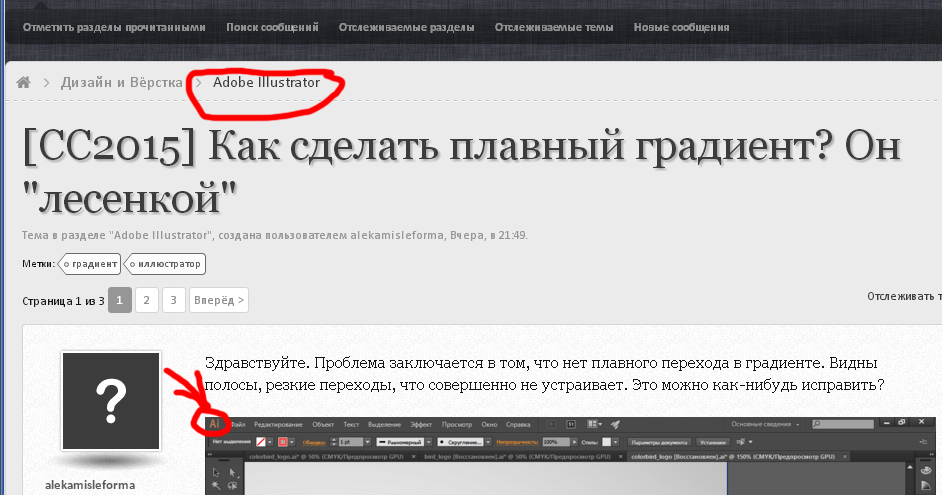
Task: Close the bird_logo [Восстановлен] tab
Action: tap(621, 457)
